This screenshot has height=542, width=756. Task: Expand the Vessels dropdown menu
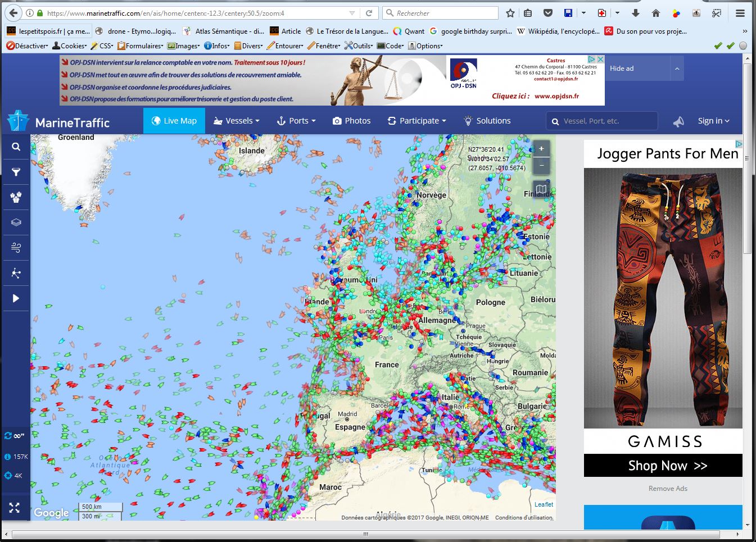pos(237,121)
